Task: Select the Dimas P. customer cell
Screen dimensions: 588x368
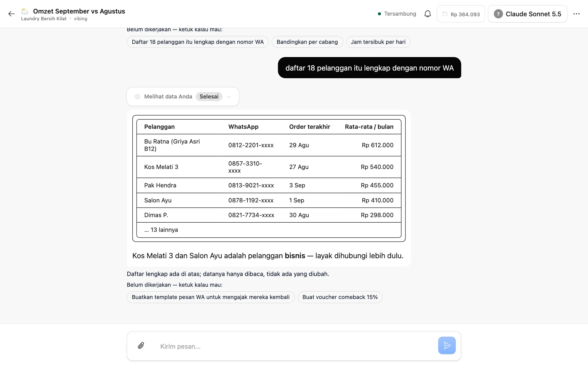Action: tap(179, 215)
